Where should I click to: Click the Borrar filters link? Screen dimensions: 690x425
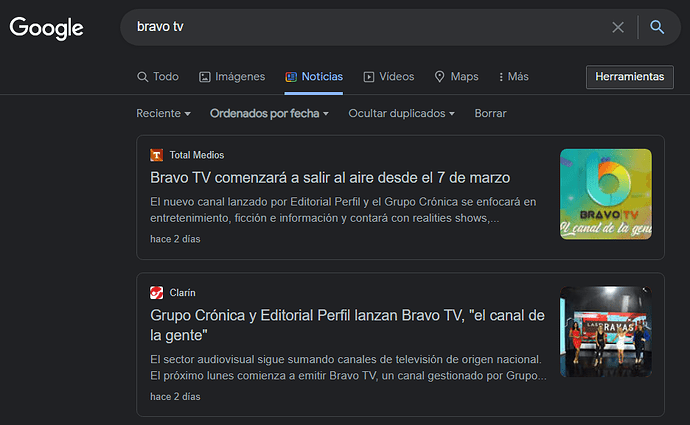490,114
